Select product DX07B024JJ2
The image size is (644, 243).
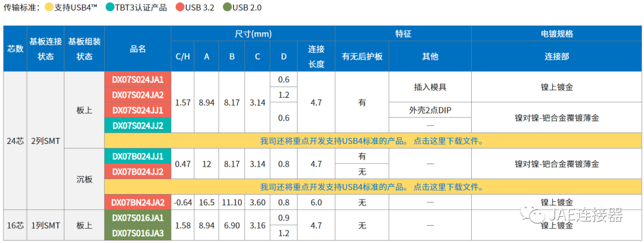[138, 171]
